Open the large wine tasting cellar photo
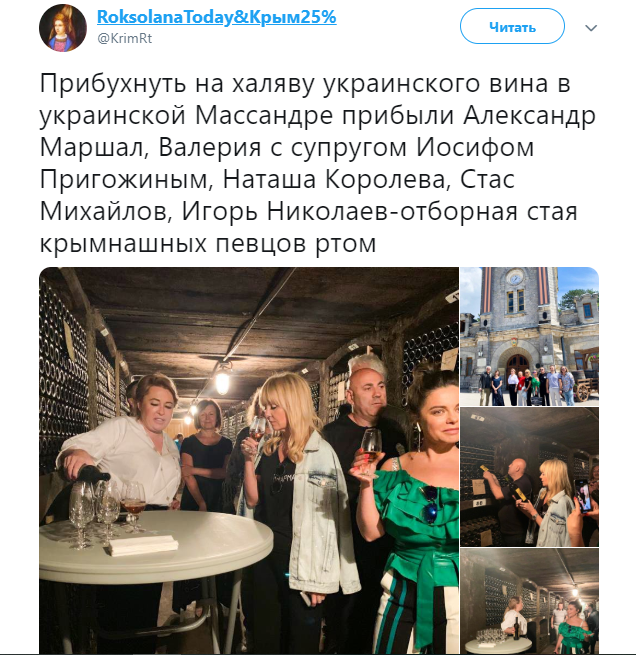 (248, 461)
